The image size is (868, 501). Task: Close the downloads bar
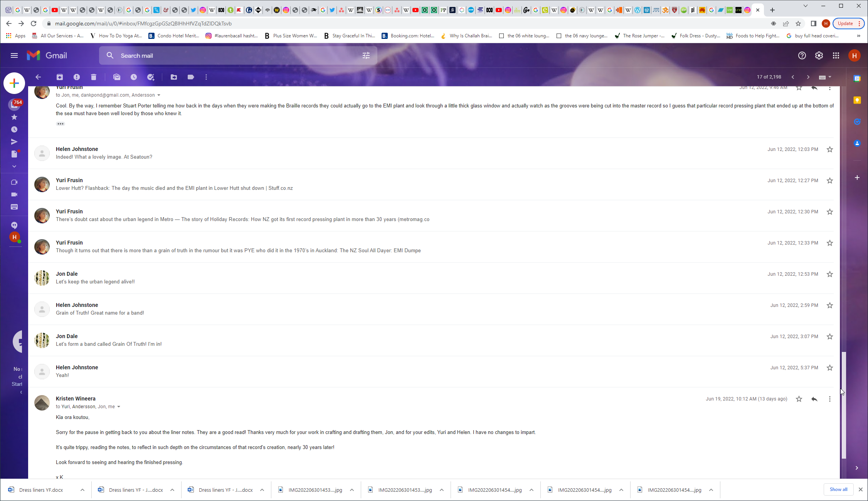pos(861,489)
